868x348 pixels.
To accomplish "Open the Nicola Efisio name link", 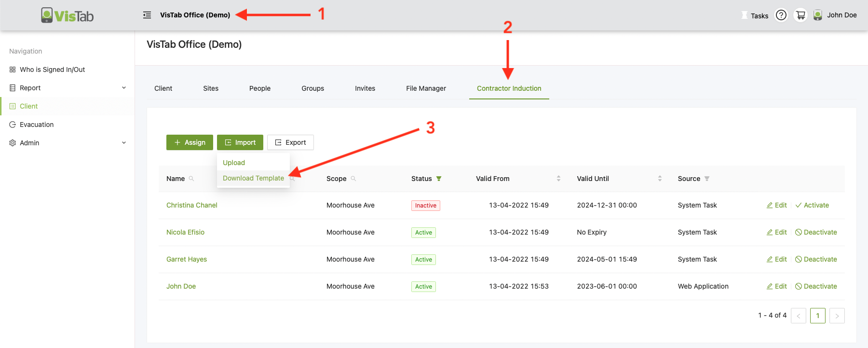I will 185,232.
